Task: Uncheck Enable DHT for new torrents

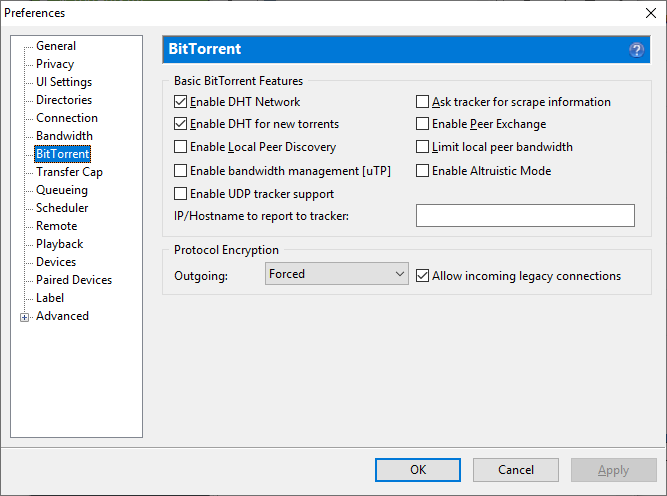Action: 180,124
